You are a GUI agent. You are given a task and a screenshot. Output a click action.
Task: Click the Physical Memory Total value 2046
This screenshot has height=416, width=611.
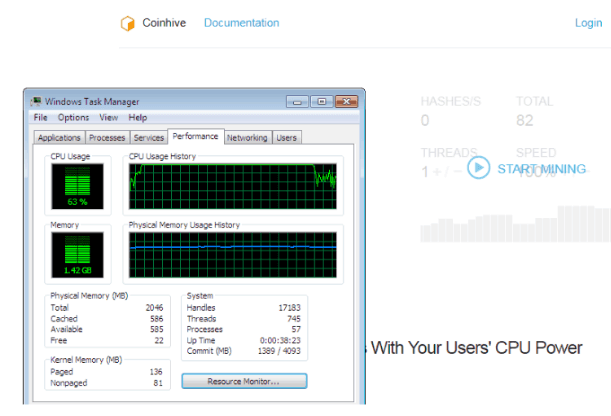pos(154,308)
